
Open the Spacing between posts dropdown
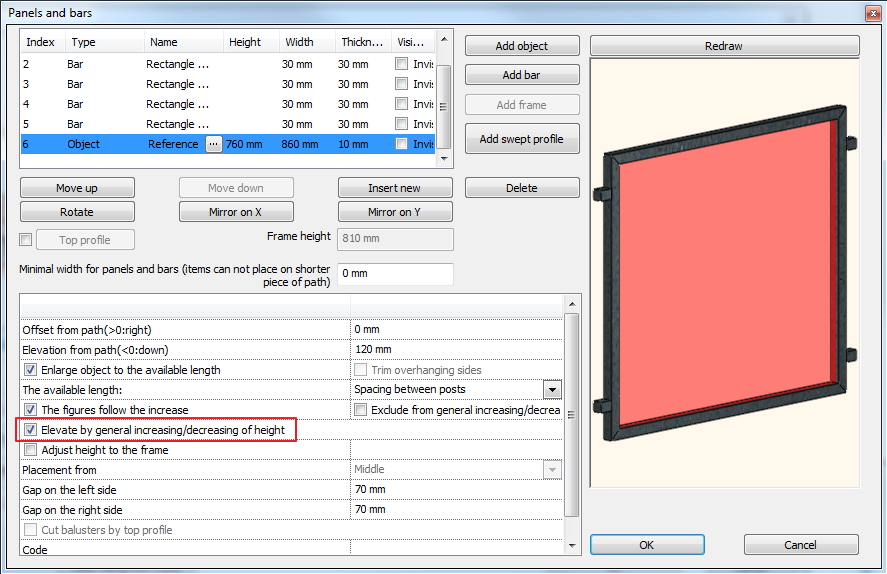point(552,390)
